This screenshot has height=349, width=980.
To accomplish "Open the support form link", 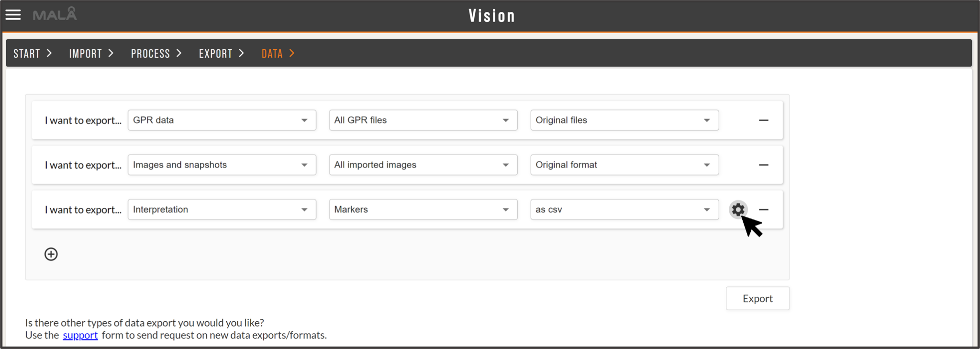I will [x=80, y=335].
